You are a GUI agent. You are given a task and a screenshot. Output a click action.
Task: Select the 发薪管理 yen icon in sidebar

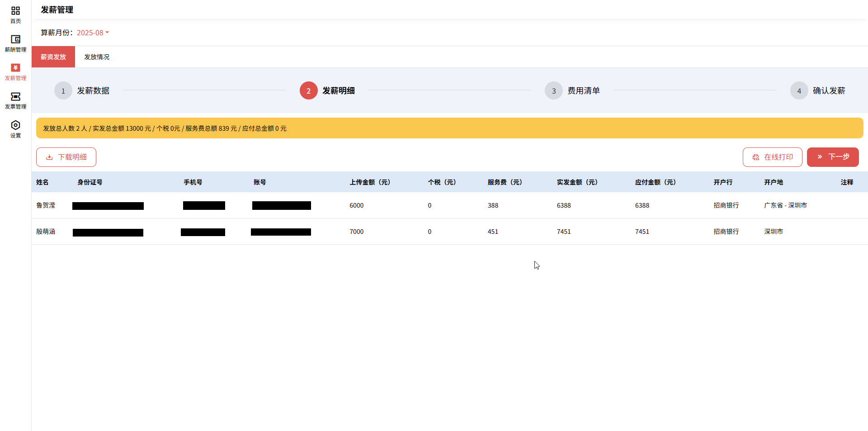15,68
